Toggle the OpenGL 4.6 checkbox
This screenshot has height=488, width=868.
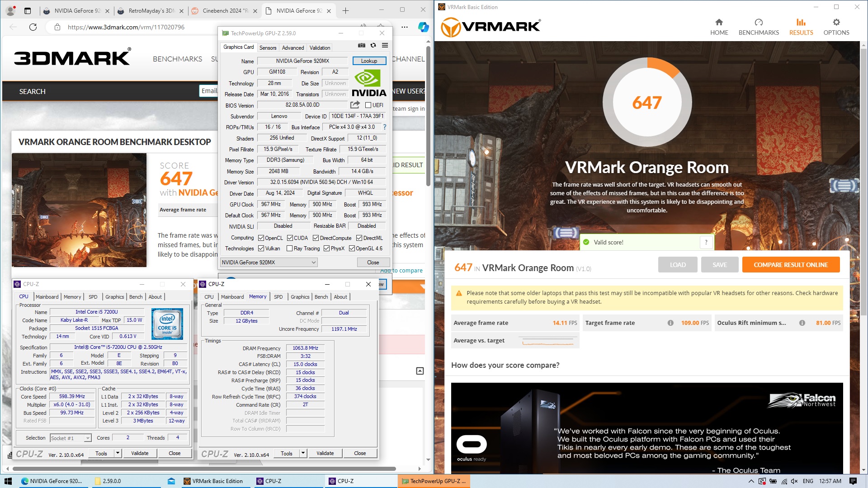352,249
